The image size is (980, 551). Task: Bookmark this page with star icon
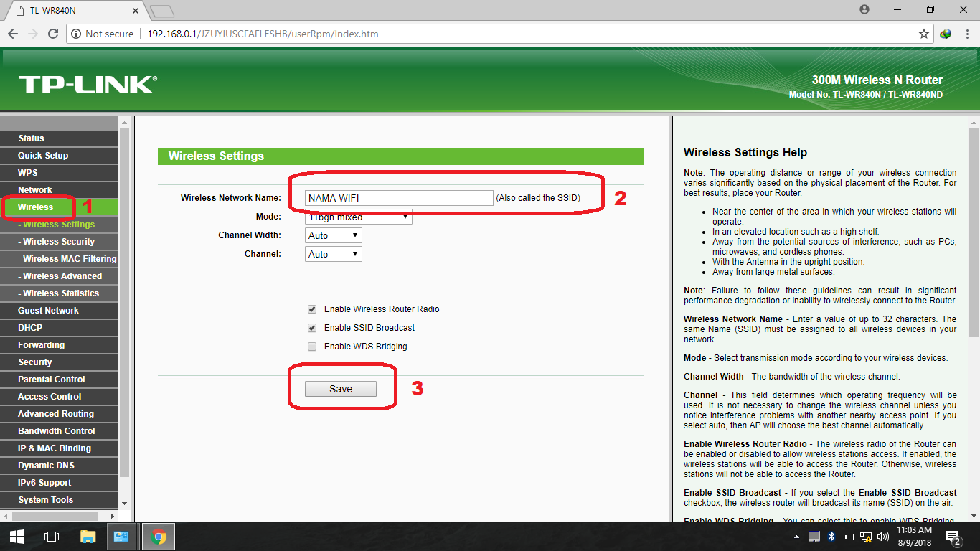click(924, 34)
